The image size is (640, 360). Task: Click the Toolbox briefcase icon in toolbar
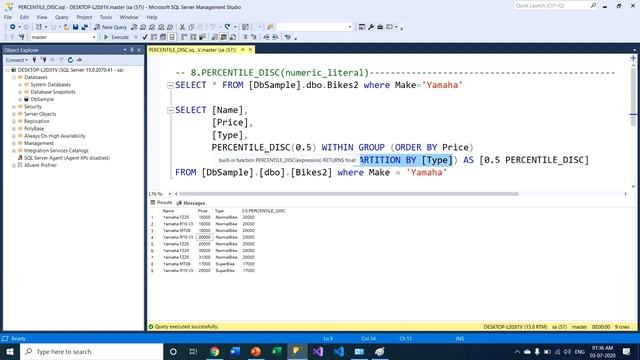(x=380, y=27)
